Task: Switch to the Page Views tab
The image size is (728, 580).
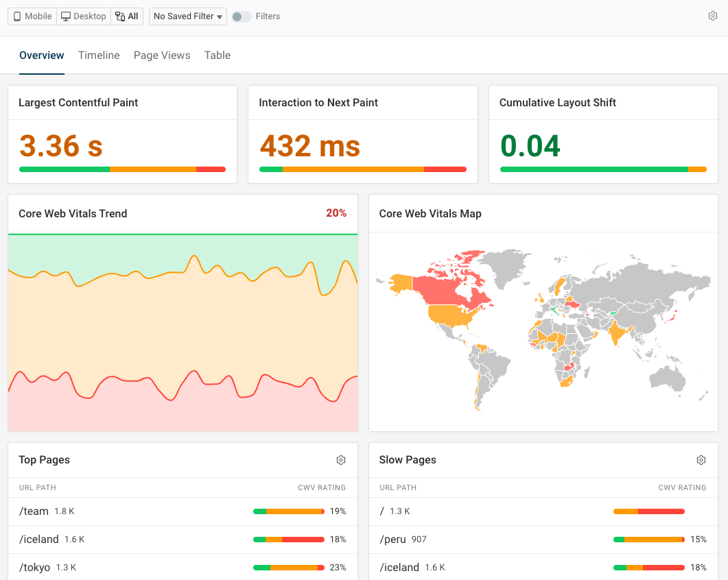Action: (x=162, y=56)
